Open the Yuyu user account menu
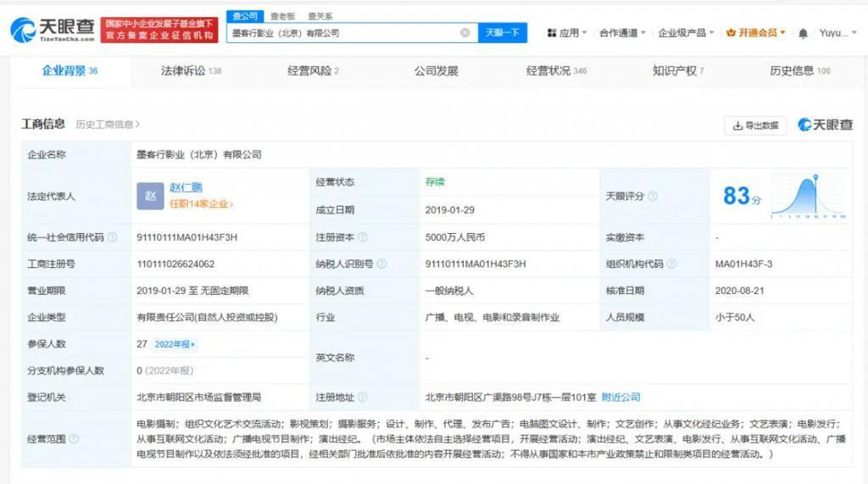The width and height of the screenshot is (868, 484). tap(837, 33)
